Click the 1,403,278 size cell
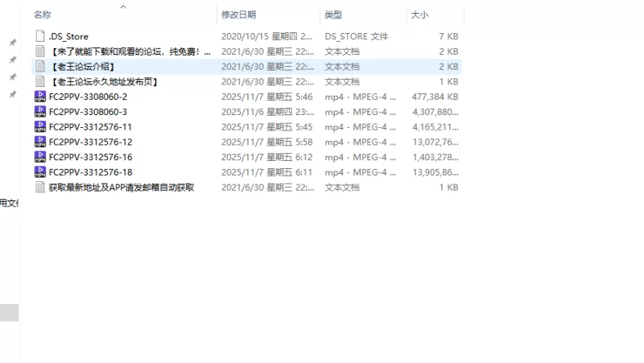 tap(436, 157)
